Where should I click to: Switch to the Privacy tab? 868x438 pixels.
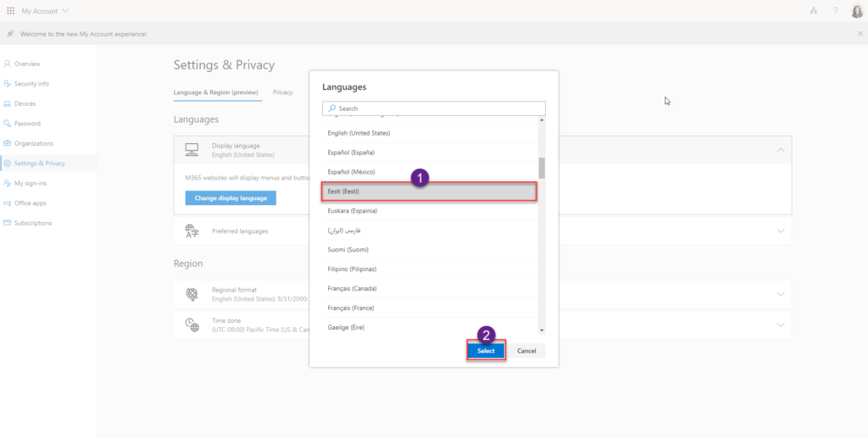tap(282, 92)
